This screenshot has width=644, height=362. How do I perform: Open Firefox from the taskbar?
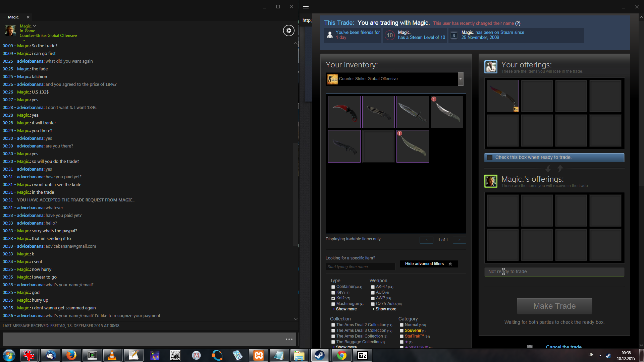[71, 355]
